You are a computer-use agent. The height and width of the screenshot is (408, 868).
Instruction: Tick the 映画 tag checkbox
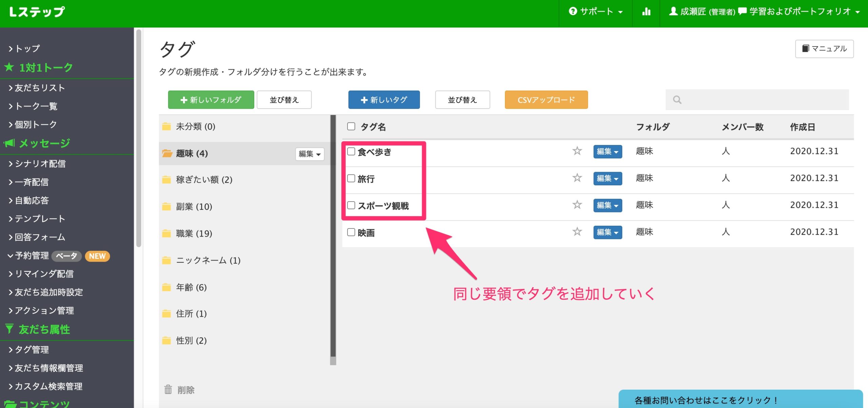[x=351, y=232]
